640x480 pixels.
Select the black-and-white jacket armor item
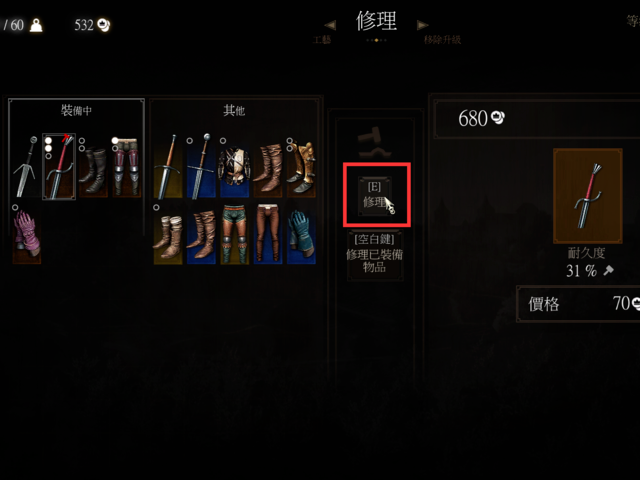click(234, 167)
